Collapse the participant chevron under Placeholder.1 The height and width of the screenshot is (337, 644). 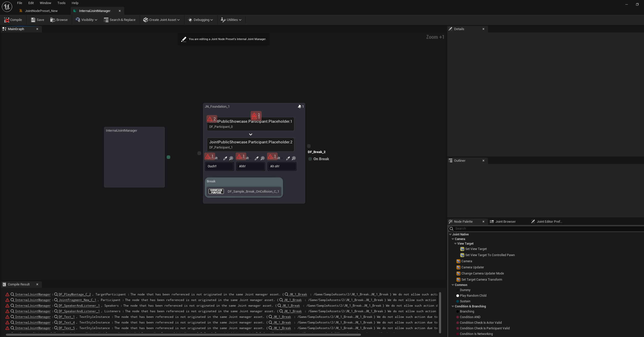click(x=251, y=134)
